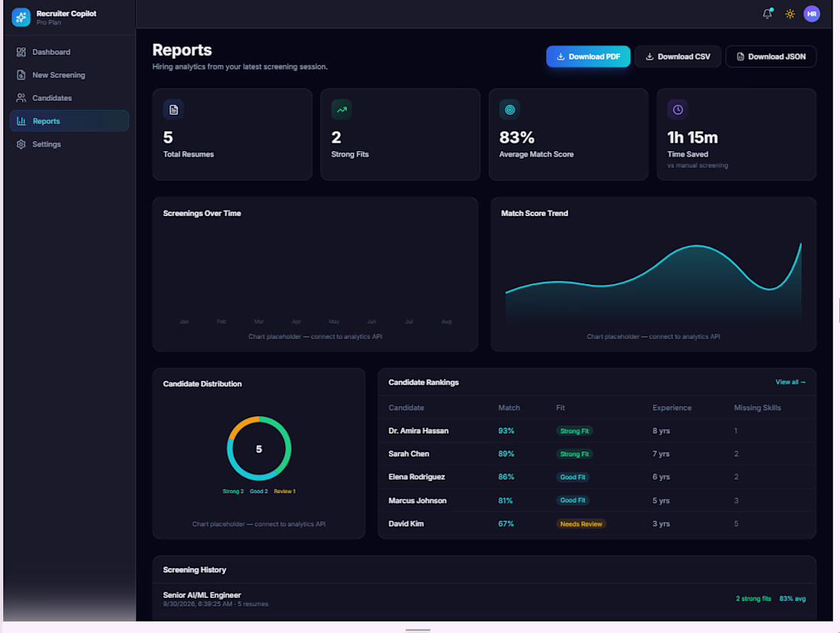The image size is (840, 633).
Task: Open the Senior AI/ML Engineer history entry
Action: point(484,599)
